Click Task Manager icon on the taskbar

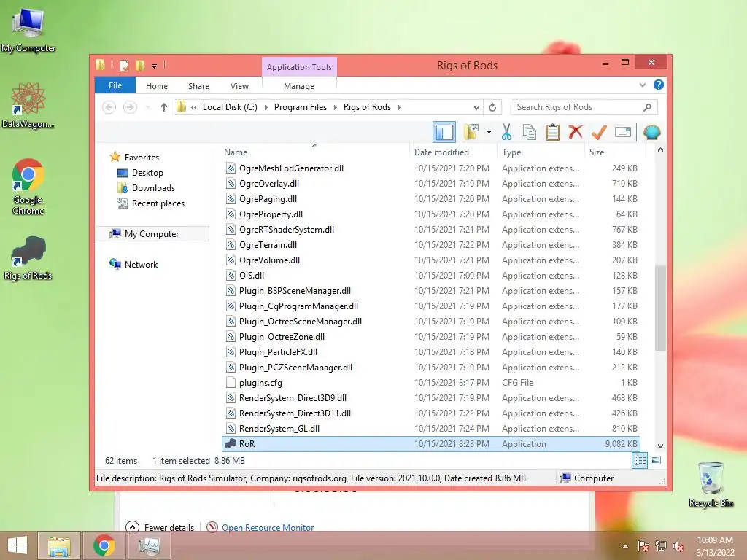[x=149, y=545]
